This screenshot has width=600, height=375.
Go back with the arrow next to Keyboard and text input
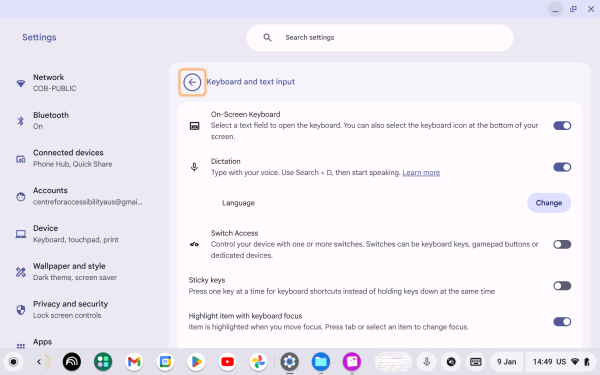192,82
